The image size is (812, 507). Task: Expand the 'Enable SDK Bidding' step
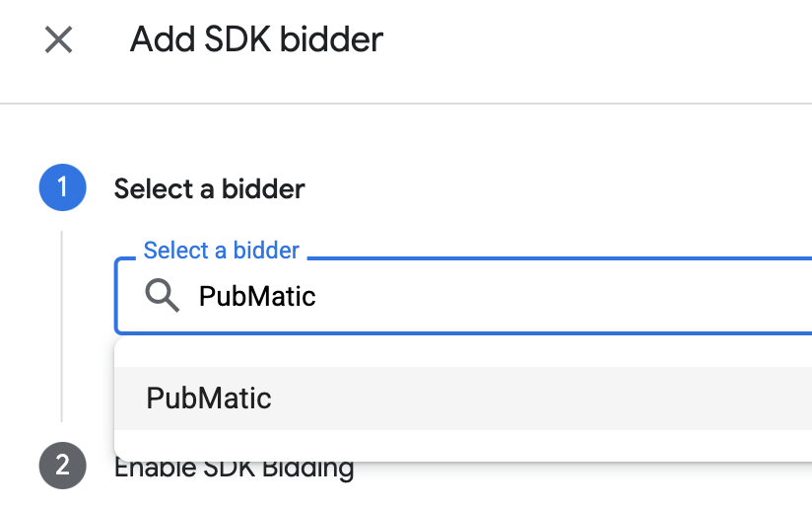[x=234, y=468]
